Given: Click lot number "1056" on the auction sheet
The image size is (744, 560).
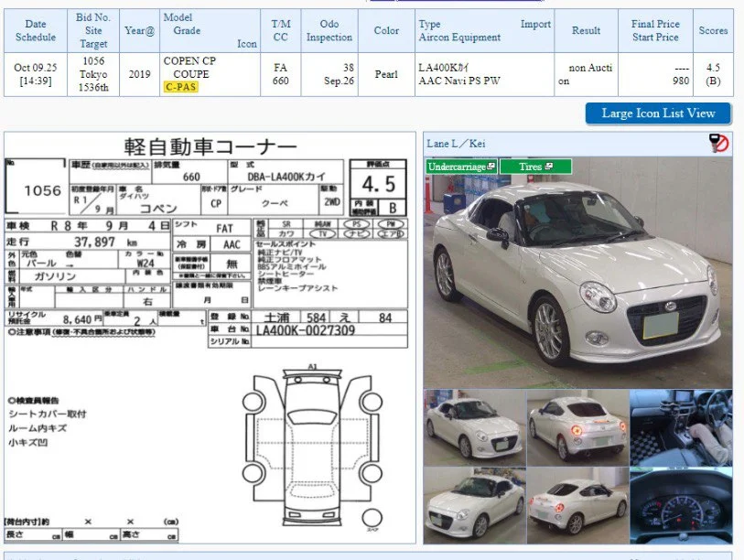Looking at the screenshot, I should click(x=43, y=190).
